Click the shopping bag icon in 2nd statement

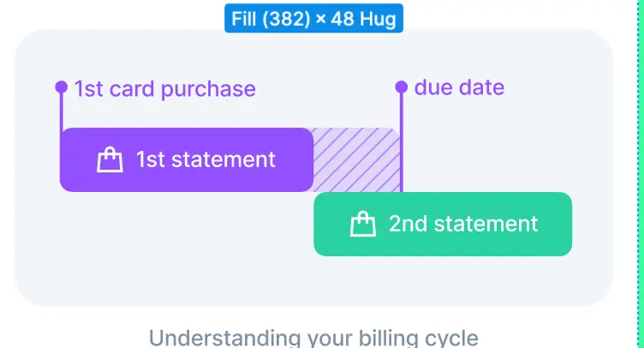(363, 225)
